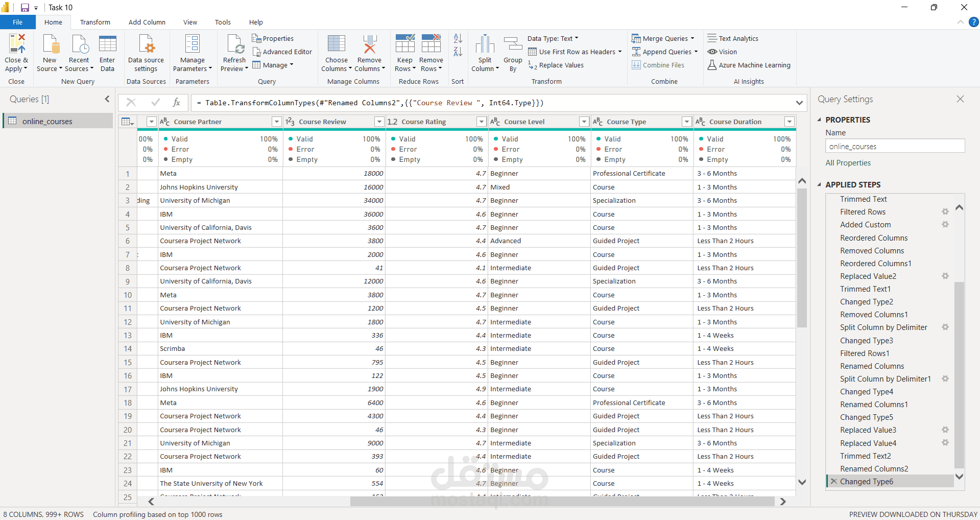The image size is (980, 520).
Task: Click the Refresh Preview icon
Action: pos(235,45)
